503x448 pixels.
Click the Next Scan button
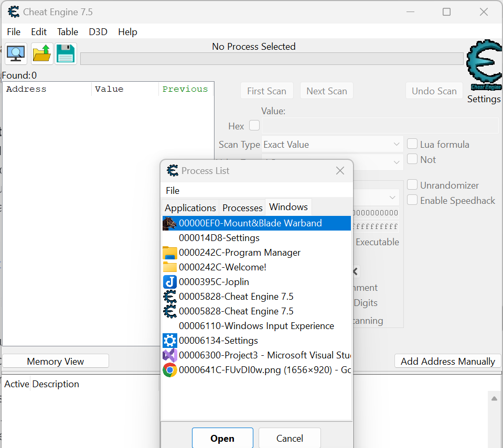[x=327, y=91]
